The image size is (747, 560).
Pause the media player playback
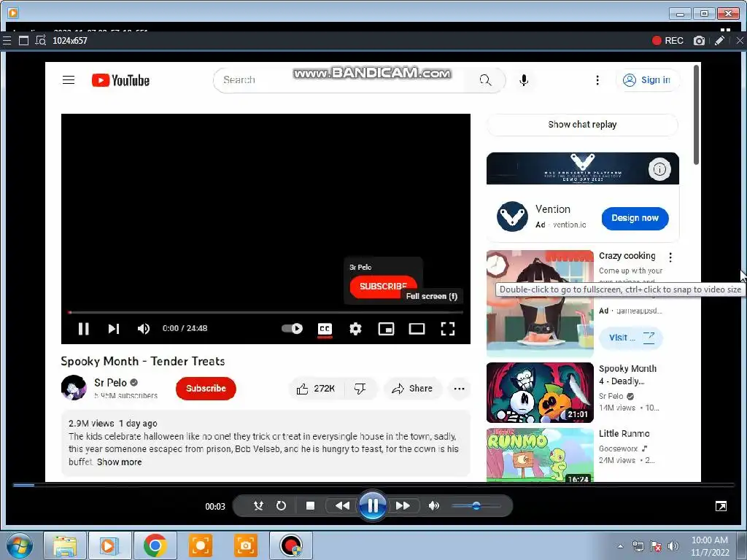[373, 506]
